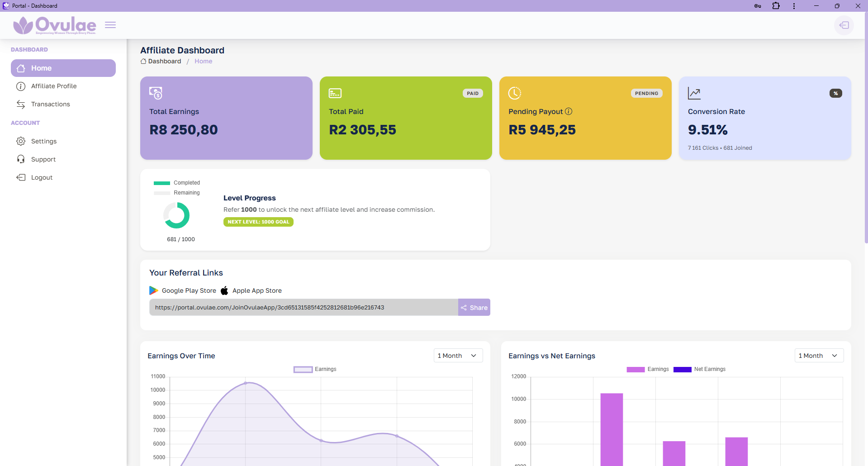Viewport: 868px width, 466px height.
Task: Click the Share referral link button
Action: (474, 308)
